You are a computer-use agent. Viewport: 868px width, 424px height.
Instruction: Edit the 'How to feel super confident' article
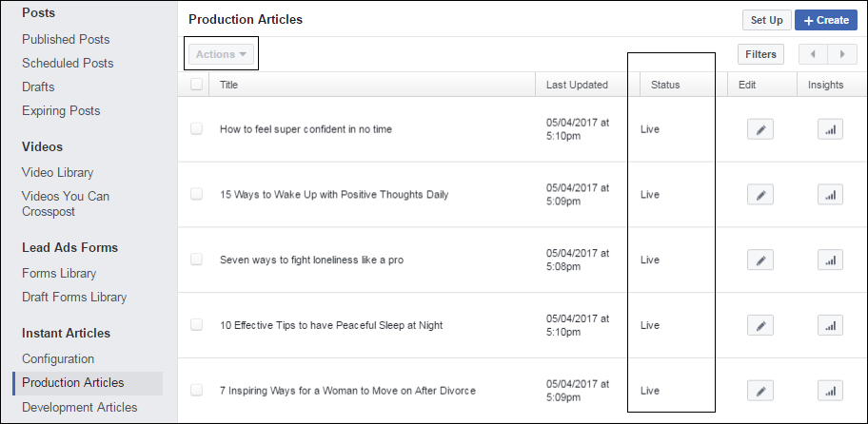(x=760, y=129)
